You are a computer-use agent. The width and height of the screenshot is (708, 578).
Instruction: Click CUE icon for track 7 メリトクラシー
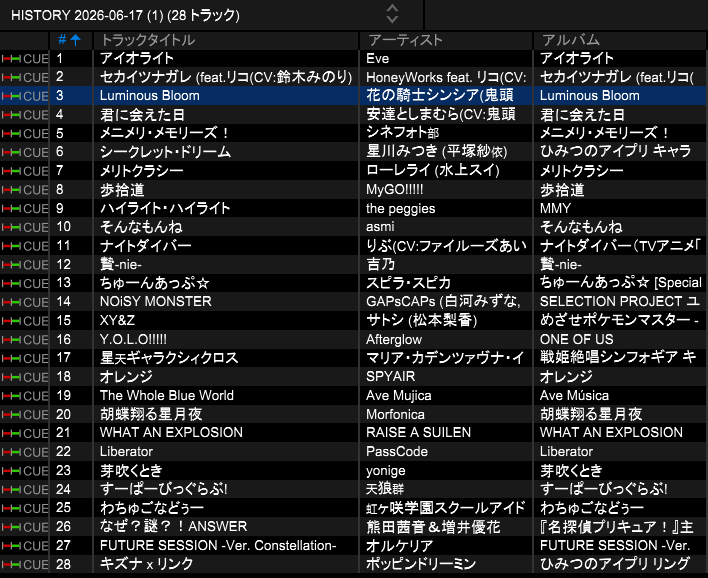click(x=24, y=171)
